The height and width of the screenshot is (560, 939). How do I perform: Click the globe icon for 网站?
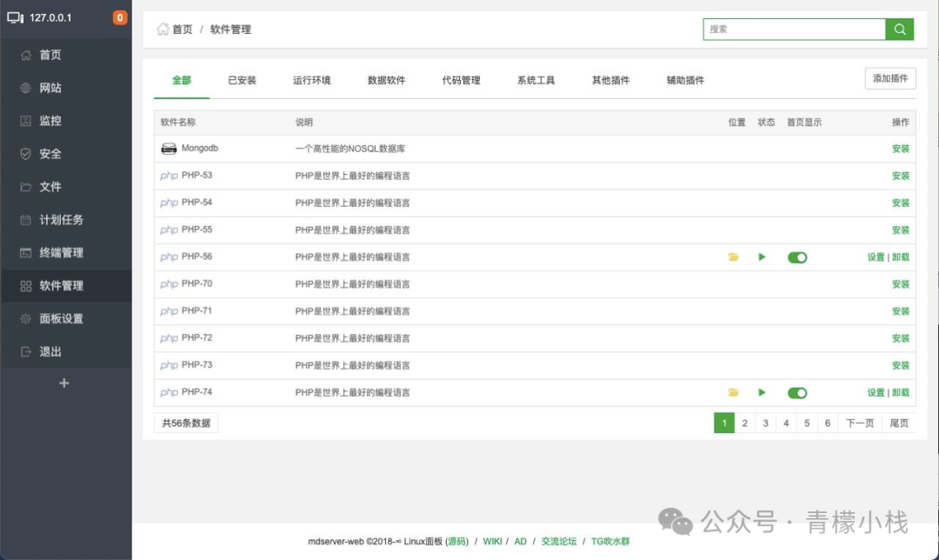pyautogui.click(x=26, y=88)
